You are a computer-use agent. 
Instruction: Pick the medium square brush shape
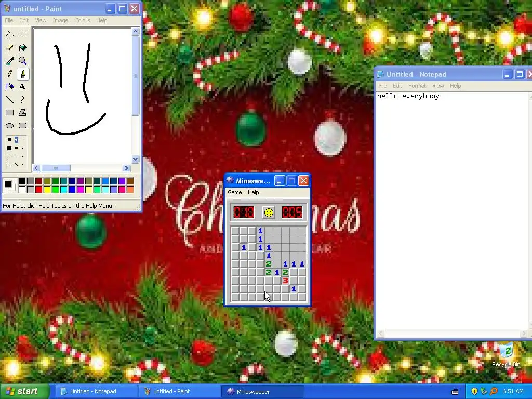pos(16,148)
